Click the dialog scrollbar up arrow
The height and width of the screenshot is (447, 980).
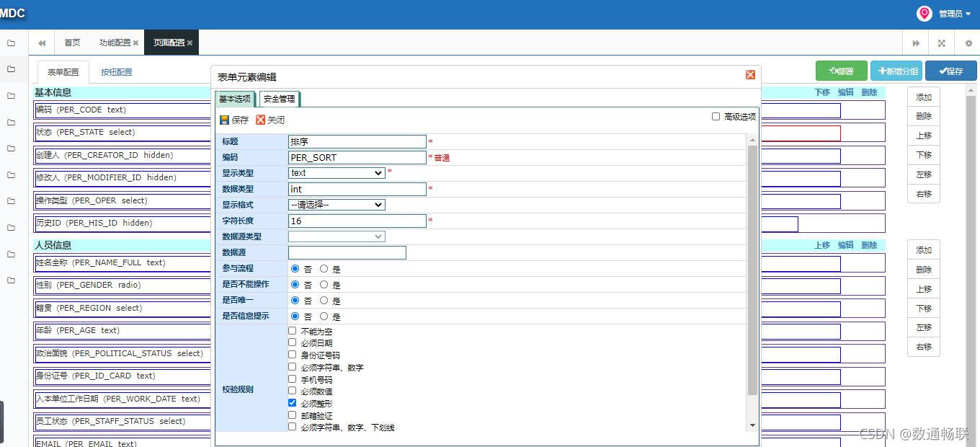click(753, 140)
